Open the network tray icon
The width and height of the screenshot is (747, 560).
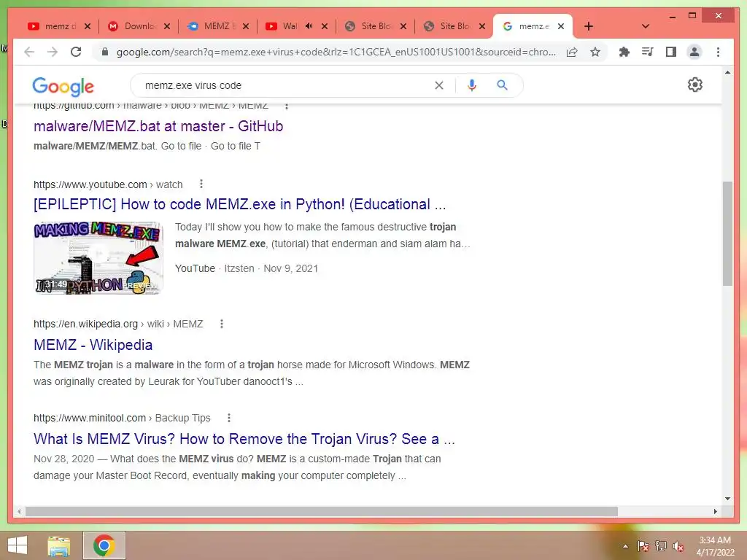pyautogui.click(x=661, y=546)
